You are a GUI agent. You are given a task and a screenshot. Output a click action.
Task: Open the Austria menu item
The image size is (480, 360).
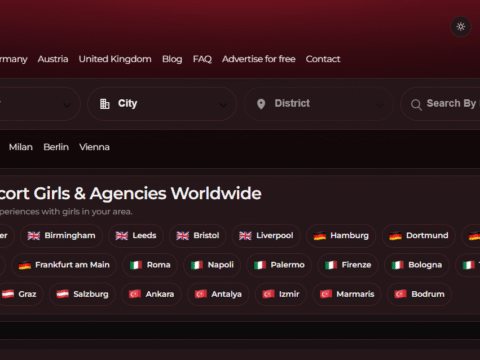pyautogui.click(x=53, y=59)
